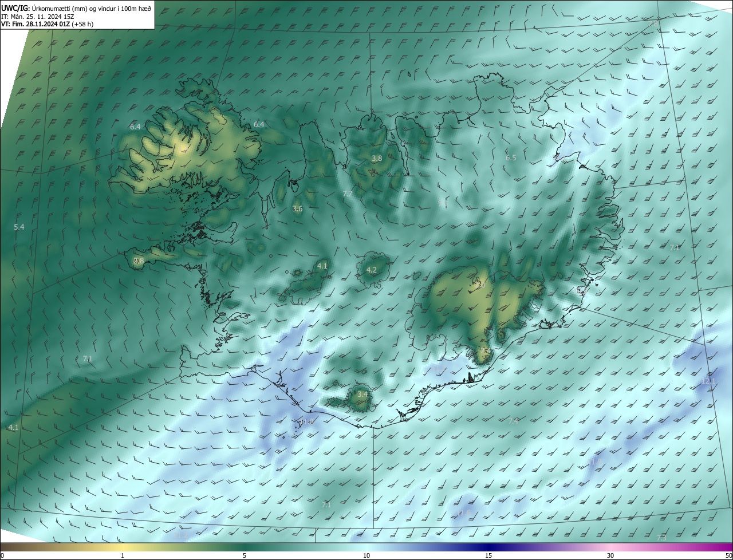
Task: Select the 2.8 value label on the peninsula
Action: tap(139, 261)
